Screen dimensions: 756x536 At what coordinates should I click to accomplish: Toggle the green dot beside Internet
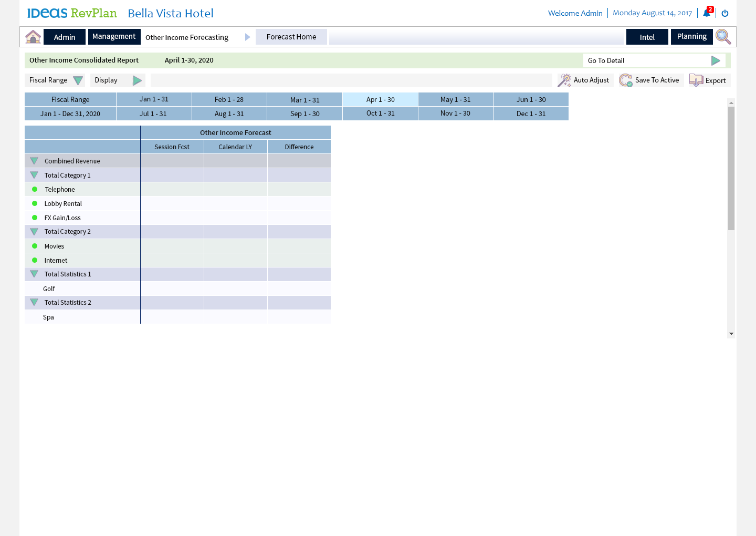pyautogui.click(x=35, y=260)
